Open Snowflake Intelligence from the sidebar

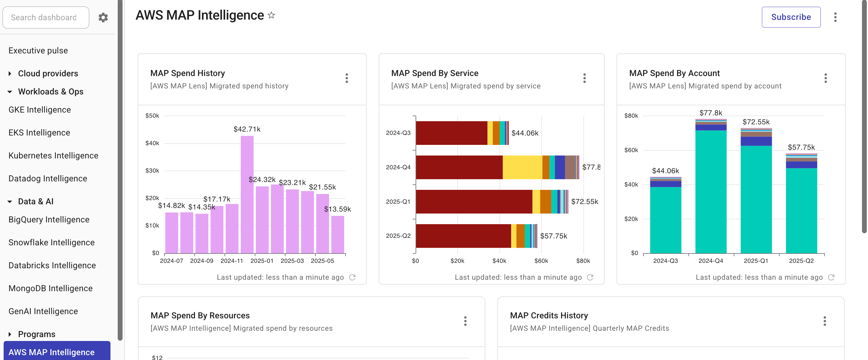click(x=51, y=242)
